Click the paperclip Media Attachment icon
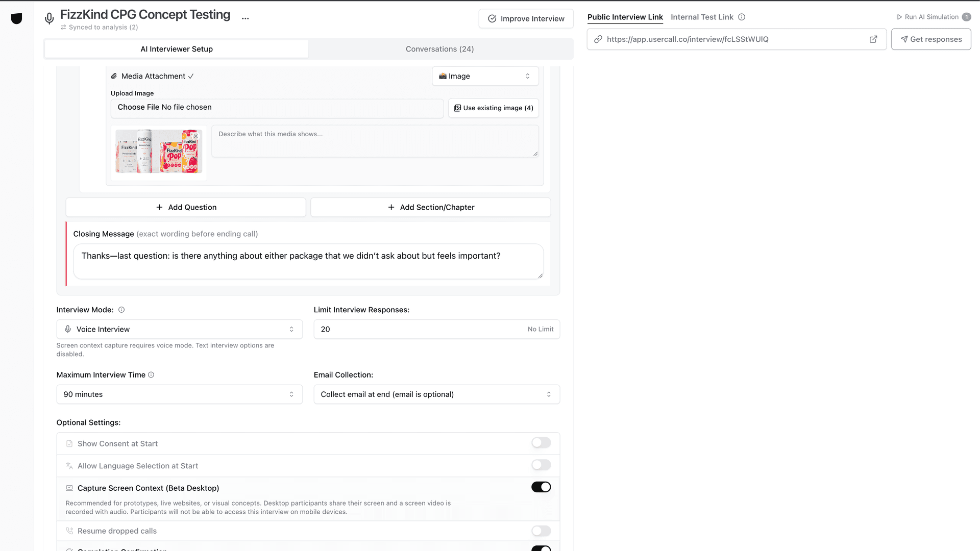This screenshot has width=980, height=551. point(114,76)
